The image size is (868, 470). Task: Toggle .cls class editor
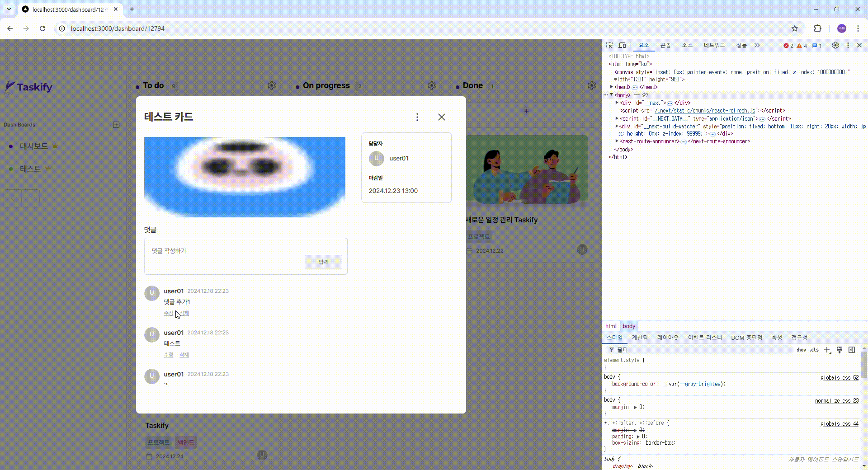point(814,350)
